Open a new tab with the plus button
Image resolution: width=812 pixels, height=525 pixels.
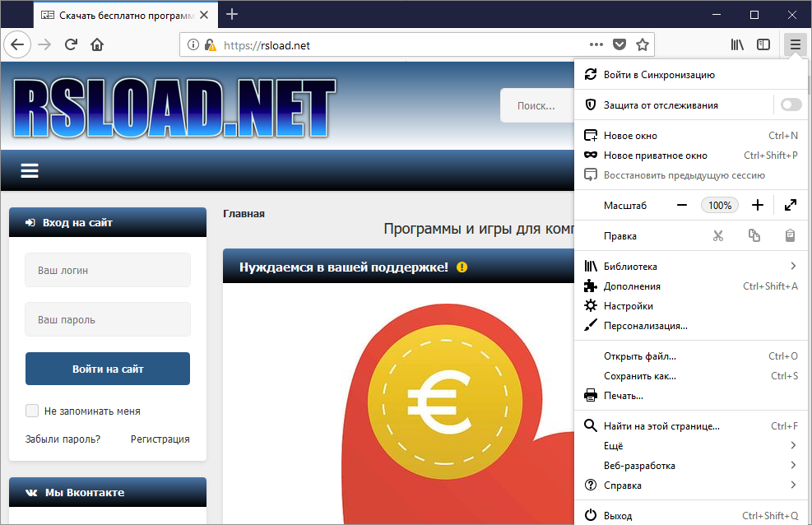click(232, 15)
